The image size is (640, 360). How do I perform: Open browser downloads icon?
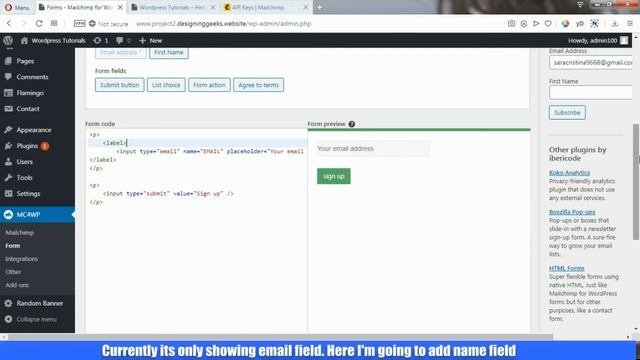[x=615, y=24]
